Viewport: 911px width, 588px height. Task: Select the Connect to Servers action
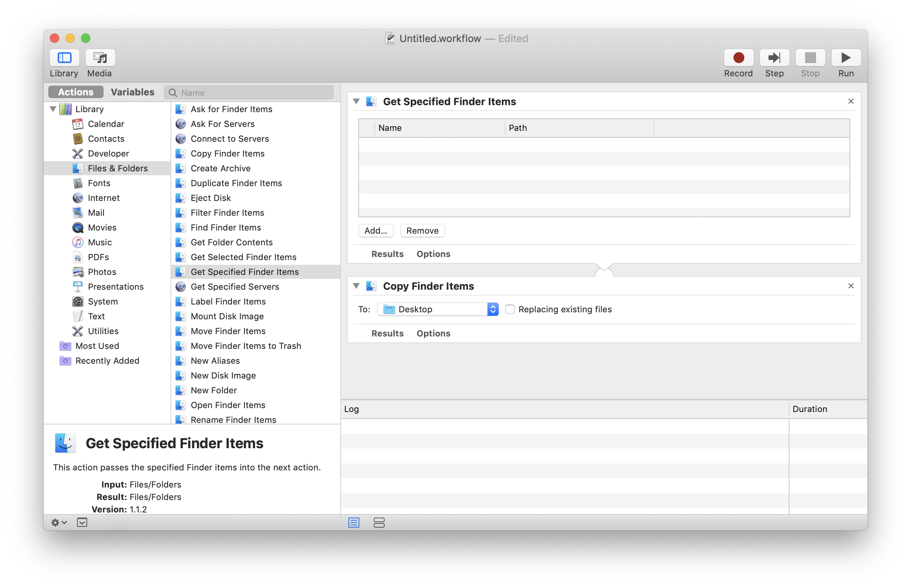256,139
